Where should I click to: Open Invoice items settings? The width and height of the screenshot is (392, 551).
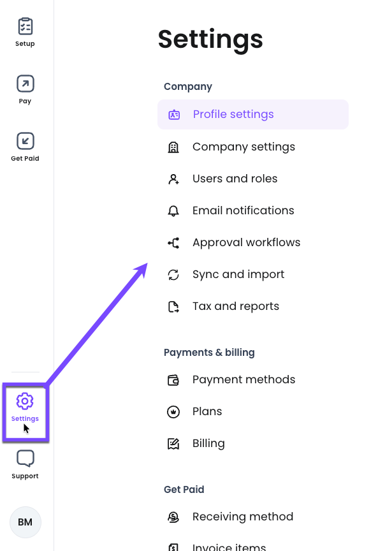[229, 547]
